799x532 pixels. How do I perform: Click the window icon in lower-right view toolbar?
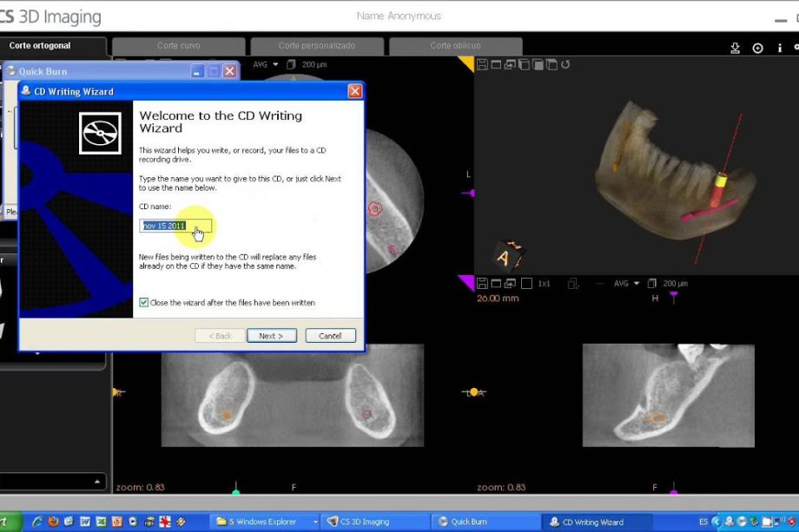point(496,284)
